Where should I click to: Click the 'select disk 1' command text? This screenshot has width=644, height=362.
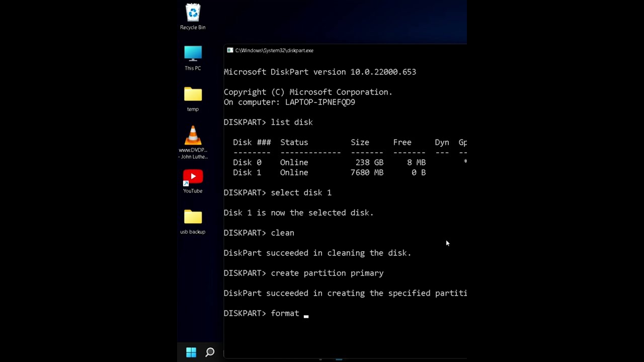pos(301,193)
